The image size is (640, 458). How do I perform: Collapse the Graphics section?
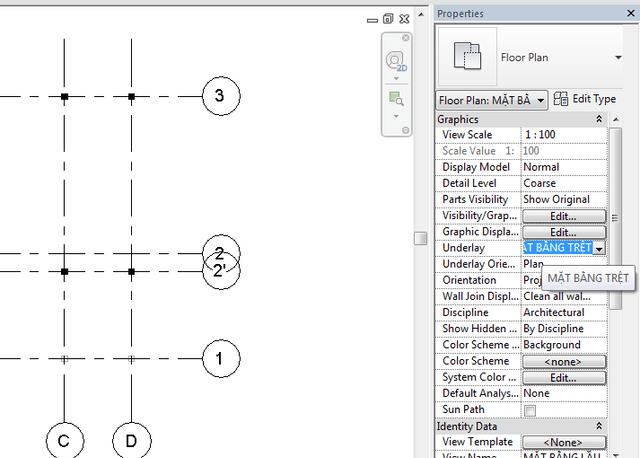point(599,119)
